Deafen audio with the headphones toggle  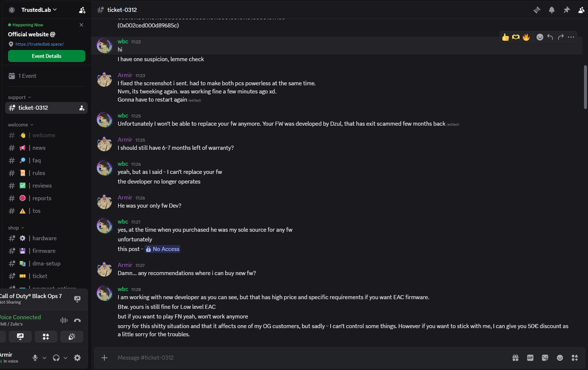tap(56, 358)
